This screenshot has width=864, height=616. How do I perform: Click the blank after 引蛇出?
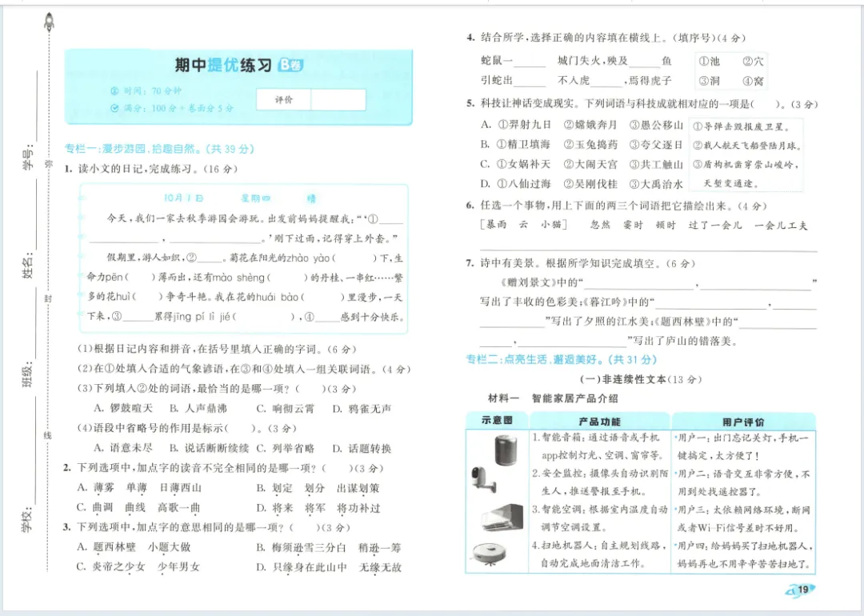click(x=530, y=82)
